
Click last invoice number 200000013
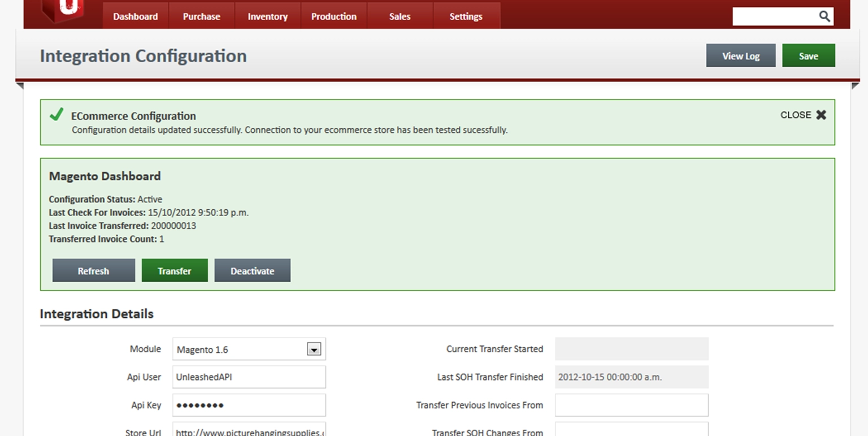[x=173, y=226]
